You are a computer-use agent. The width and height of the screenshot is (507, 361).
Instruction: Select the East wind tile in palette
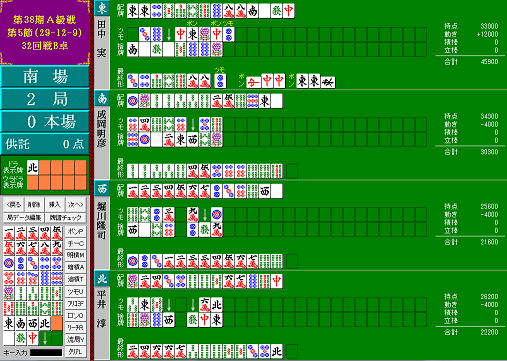9,323
